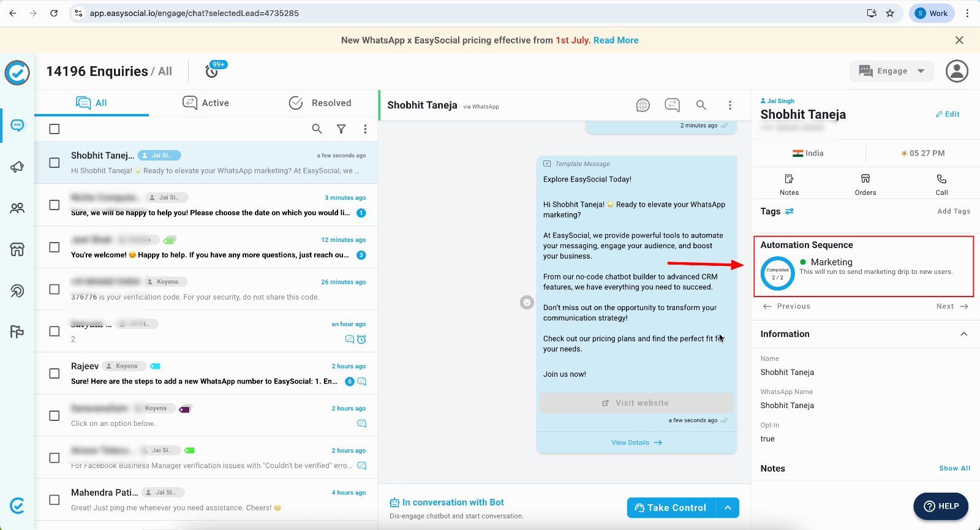Click the '14196 Enquiries' heading
Screen dimensions: 980x530
click(97, 71)
